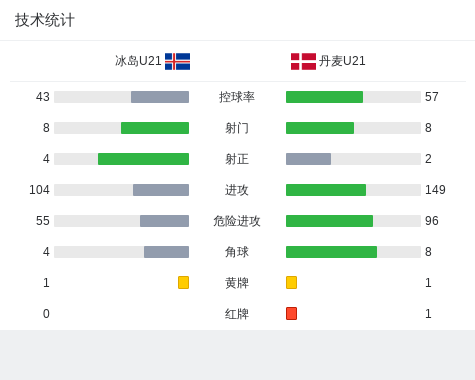Screen dimensions: 475x380
Task: Click Iceland's green 射门 shots bar
Action: tap(155, 128)
